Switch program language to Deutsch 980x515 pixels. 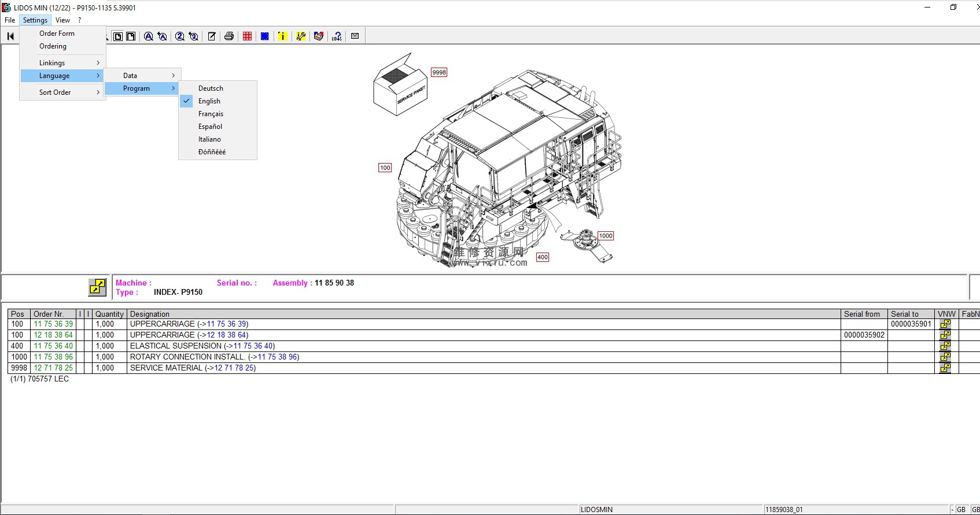211,88
